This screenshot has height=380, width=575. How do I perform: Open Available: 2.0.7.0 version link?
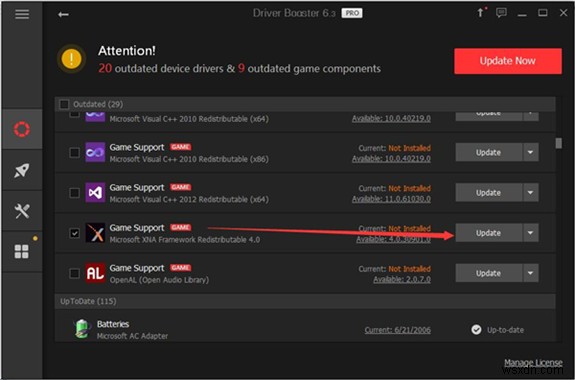point(402,280)
